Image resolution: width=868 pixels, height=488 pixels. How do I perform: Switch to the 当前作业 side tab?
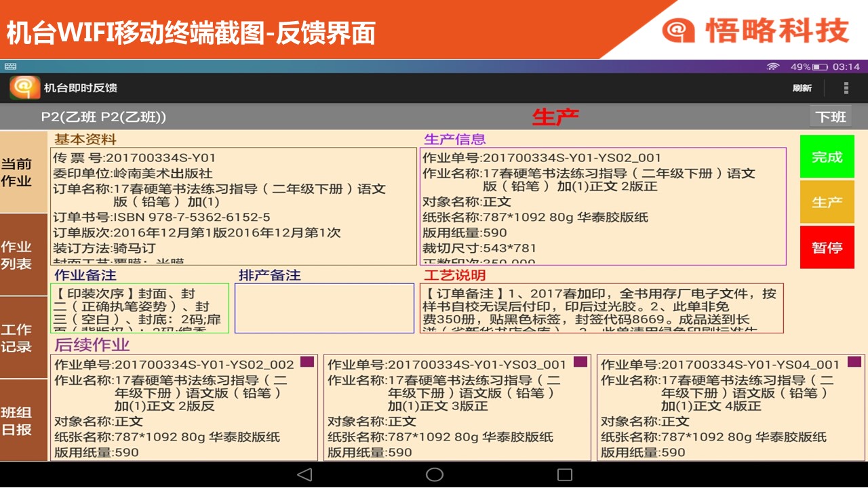tap(16, 172)
